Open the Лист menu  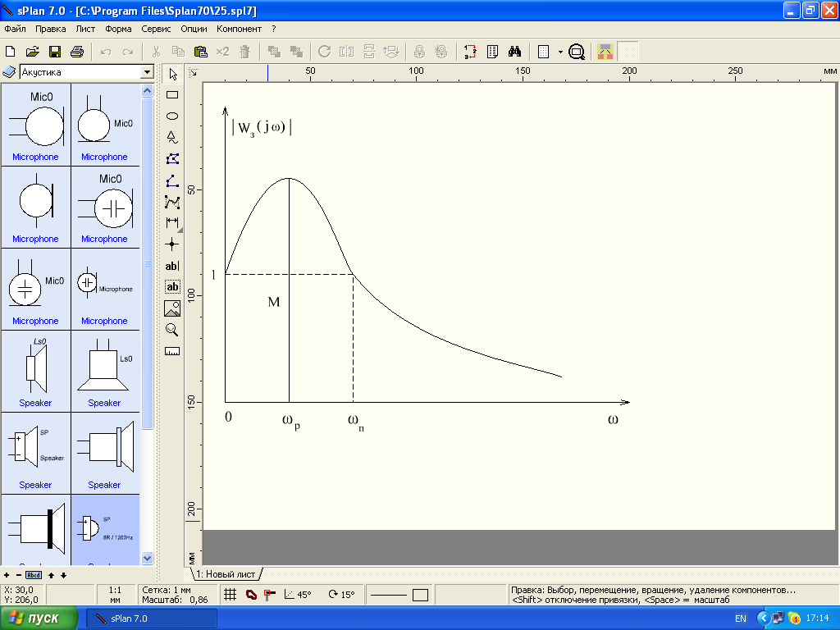point(85,29)
